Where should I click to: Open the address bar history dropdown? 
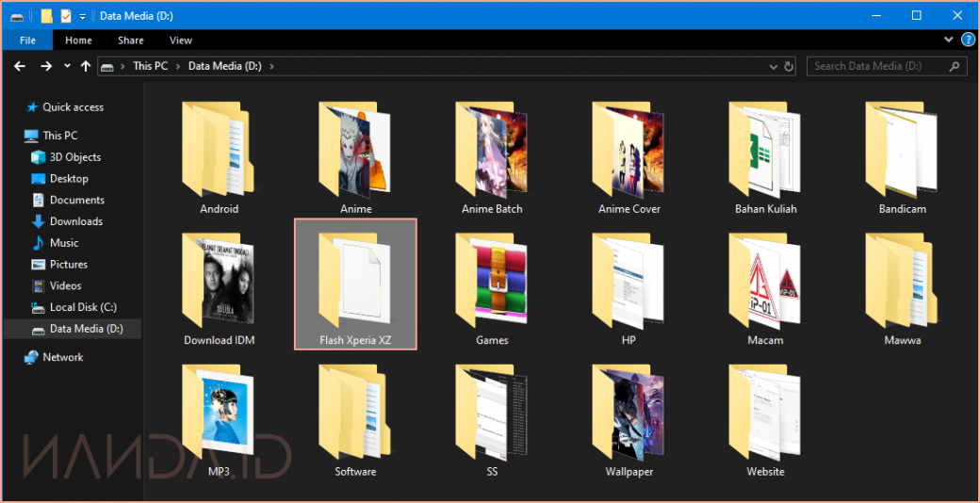click(x=773, y=66)
